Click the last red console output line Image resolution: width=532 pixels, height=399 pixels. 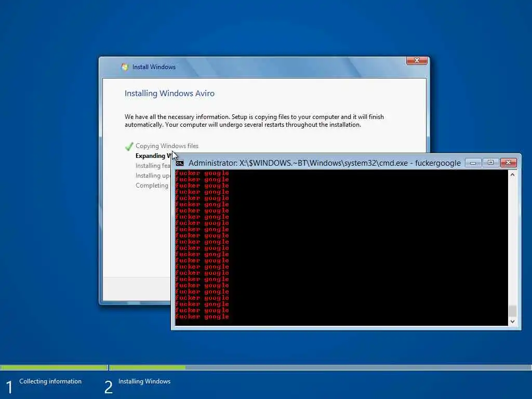pyautogui.click(x=202, y=316)
